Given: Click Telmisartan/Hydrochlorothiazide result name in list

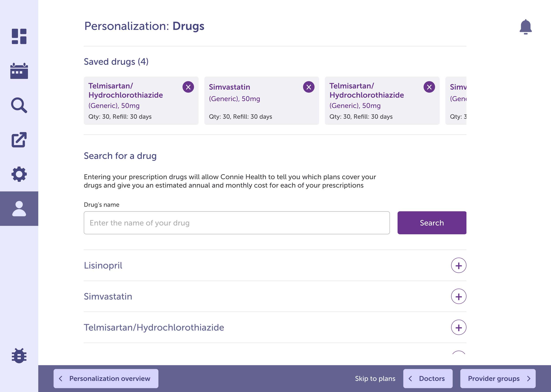Looking at the screenshot, I should click(x=154, y=328).
